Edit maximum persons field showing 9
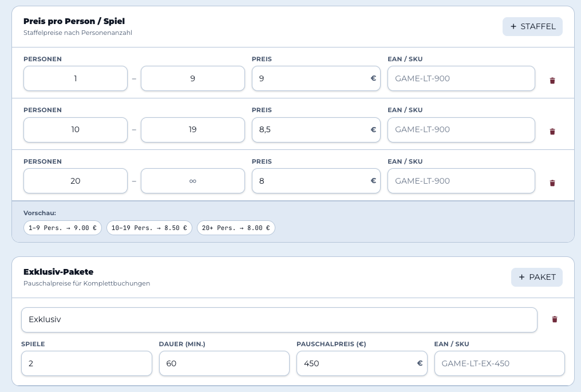 coord(193,78)
